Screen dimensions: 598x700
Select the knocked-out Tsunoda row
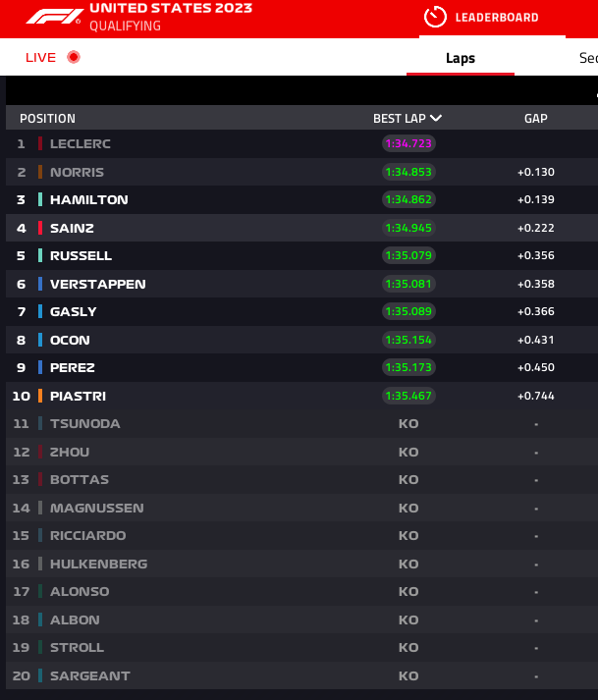84,423
